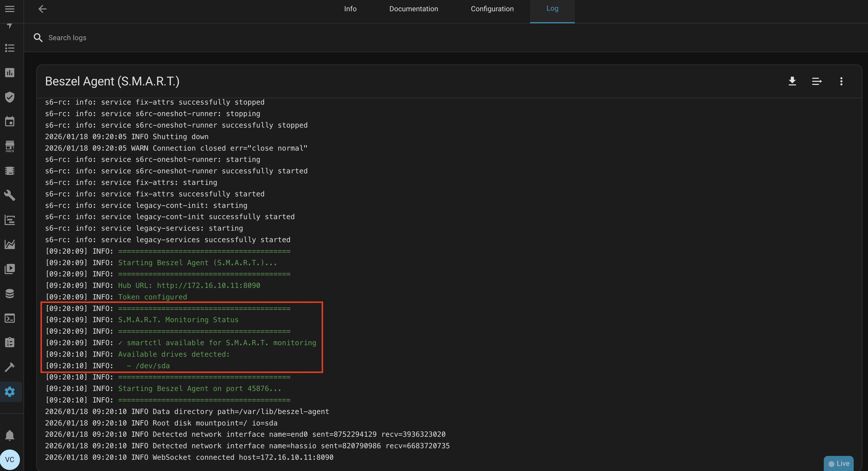Go back using the arrow icon
The height and width of the screenshot is (471, 868).
tap(42, 9)
